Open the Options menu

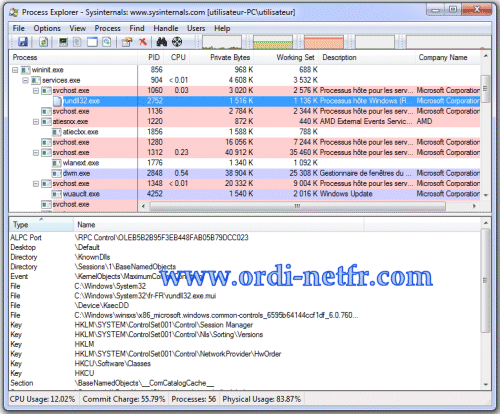(x=47, y=28)
